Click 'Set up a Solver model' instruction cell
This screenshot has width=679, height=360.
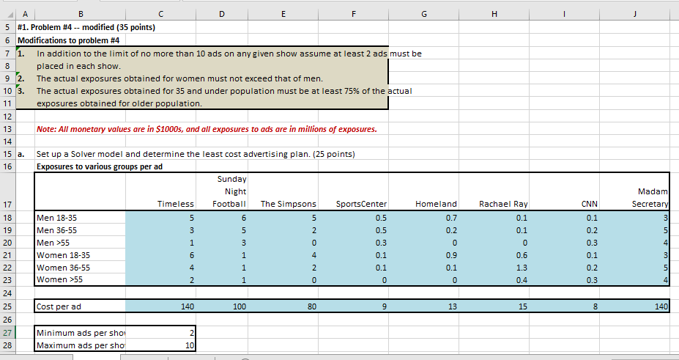pyautogui.click(x=195, y=154)
